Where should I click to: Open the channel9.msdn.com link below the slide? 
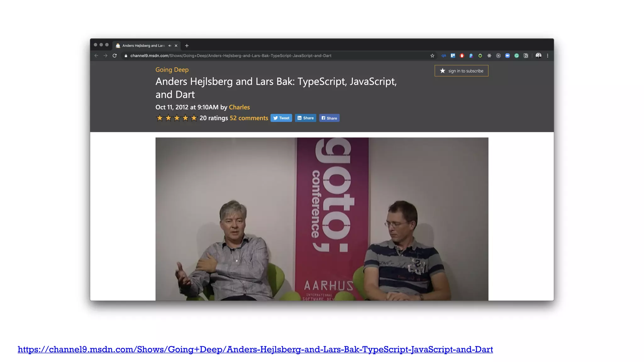tap(255, 349)
